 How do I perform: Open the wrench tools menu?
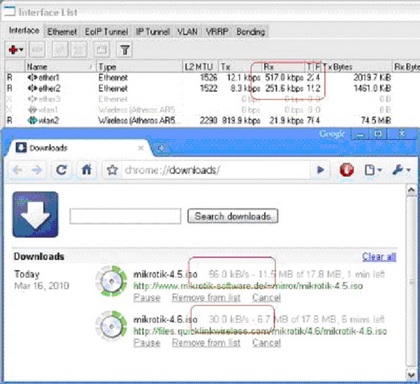point(401,170)
